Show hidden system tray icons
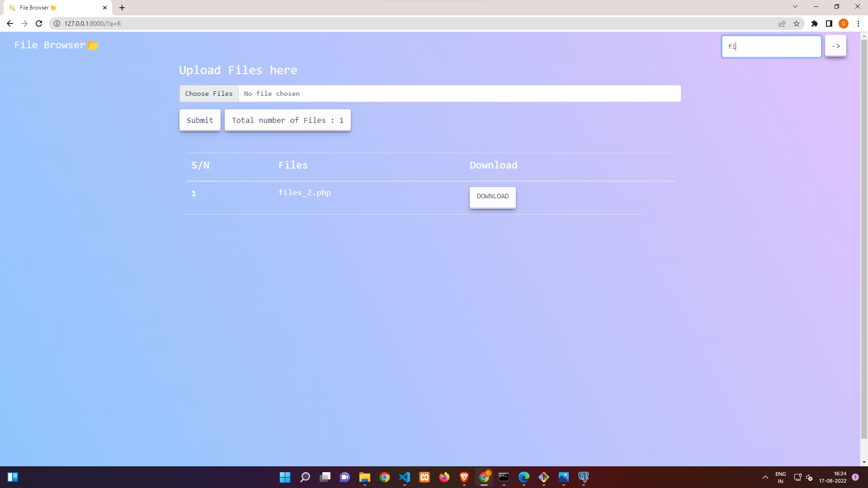Screen dimensions: 868x488 point(765,477)
